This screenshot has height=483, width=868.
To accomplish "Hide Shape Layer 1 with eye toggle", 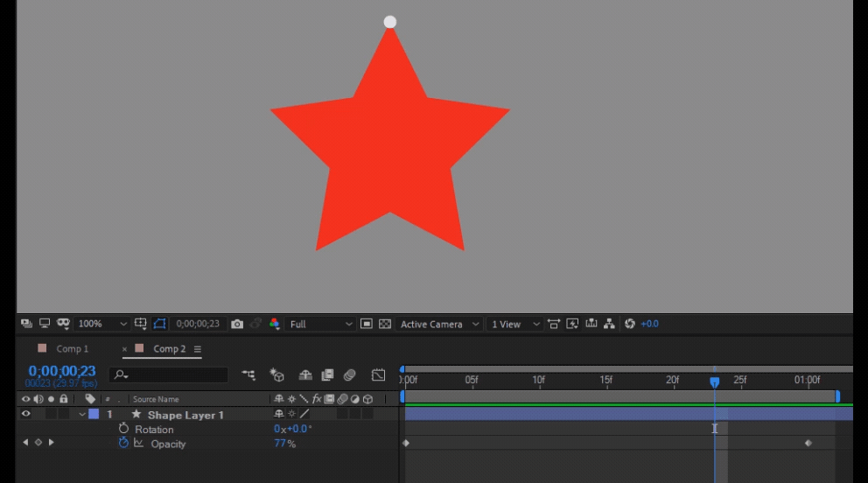I will click(x=25, y=414).
